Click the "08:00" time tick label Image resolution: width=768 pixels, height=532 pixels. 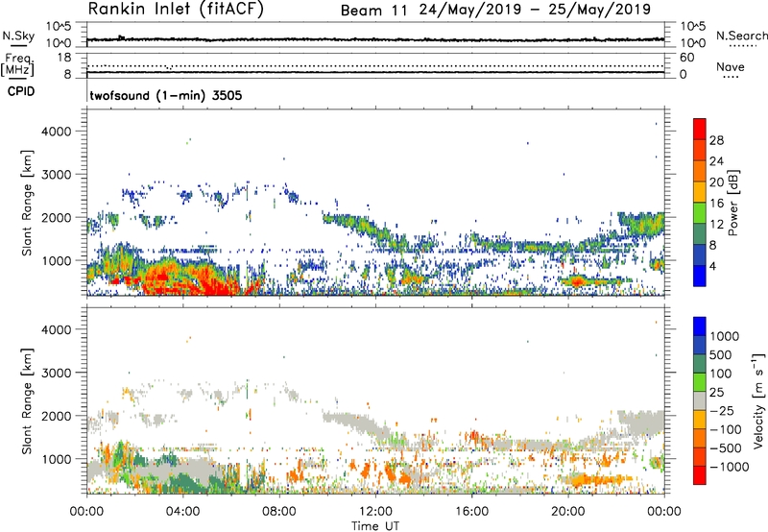click(278, 512)
